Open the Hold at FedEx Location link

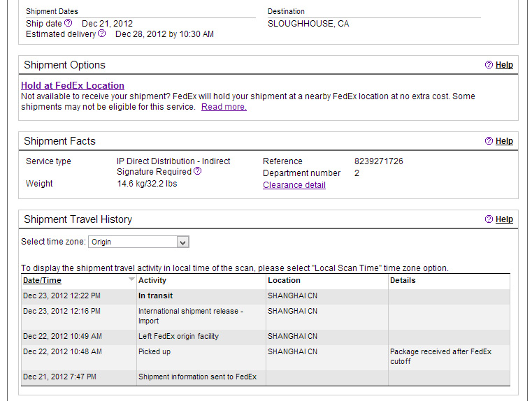pos(73,85)
